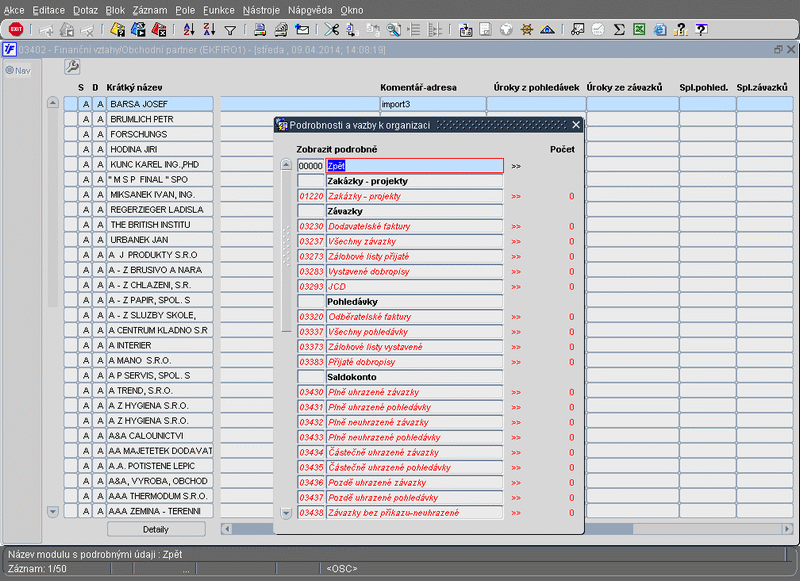800x581 pixels.
Task: Click the wrench icon above the list
Action: coord(72,67)
